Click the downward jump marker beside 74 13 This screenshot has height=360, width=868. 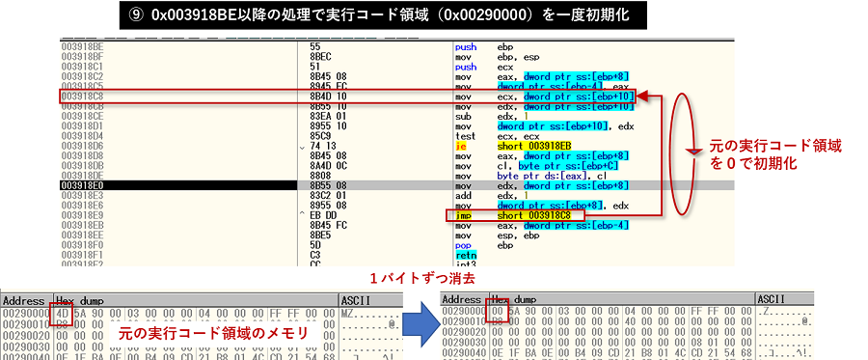click(x=302, y=147)
